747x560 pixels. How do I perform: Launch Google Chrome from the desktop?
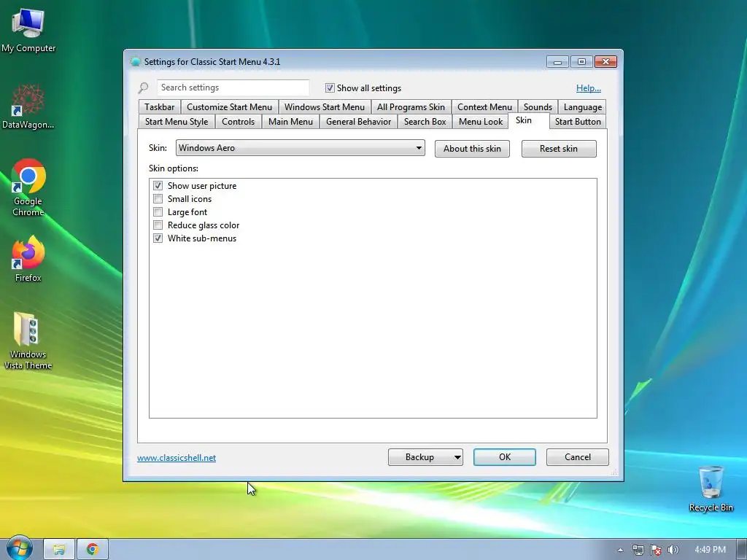pyautogui.click(x=28, y=187)
